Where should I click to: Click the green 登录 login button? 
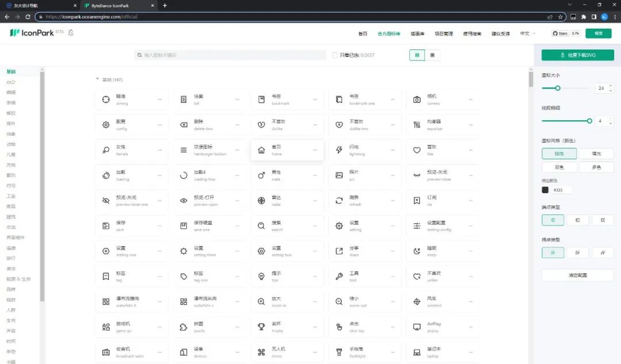click(599, 33)
